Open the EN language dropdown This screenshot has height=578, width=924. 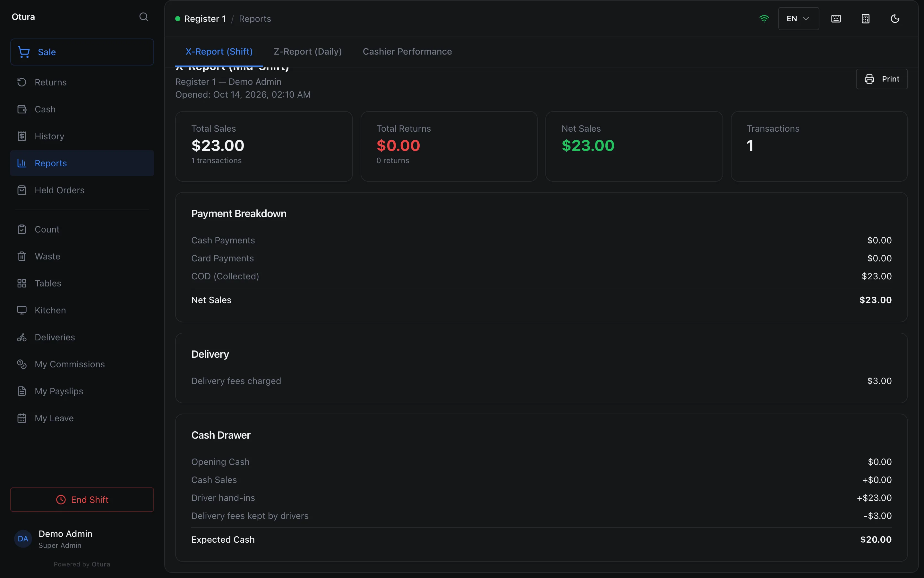(798, 19)
